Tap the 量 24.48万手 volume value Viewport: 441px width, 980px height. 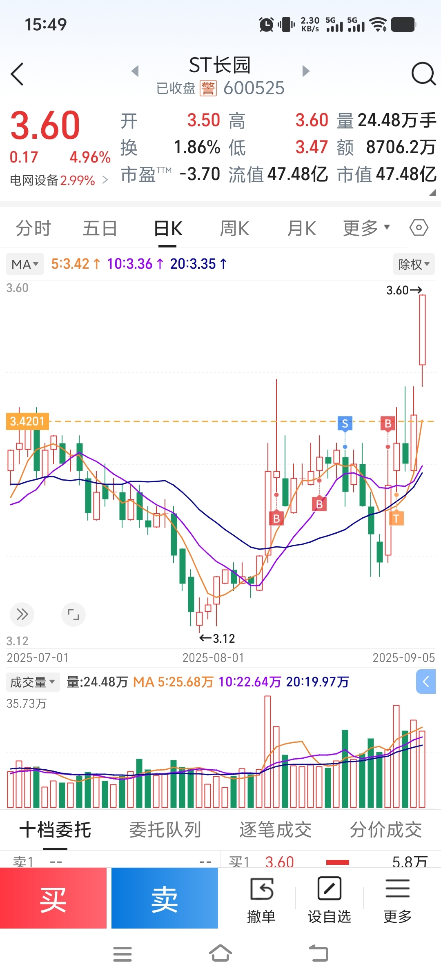[x=397, y=120]
